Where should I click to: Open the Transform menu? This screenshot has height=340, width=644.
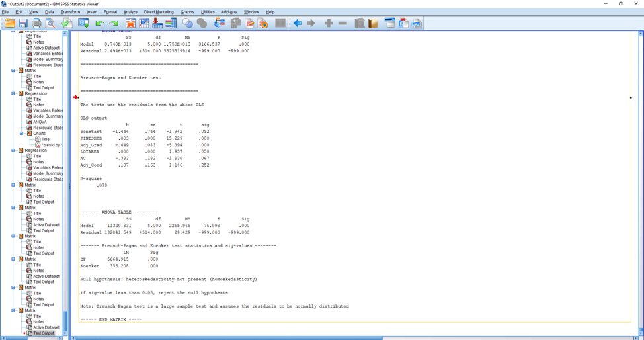(70, 12)
